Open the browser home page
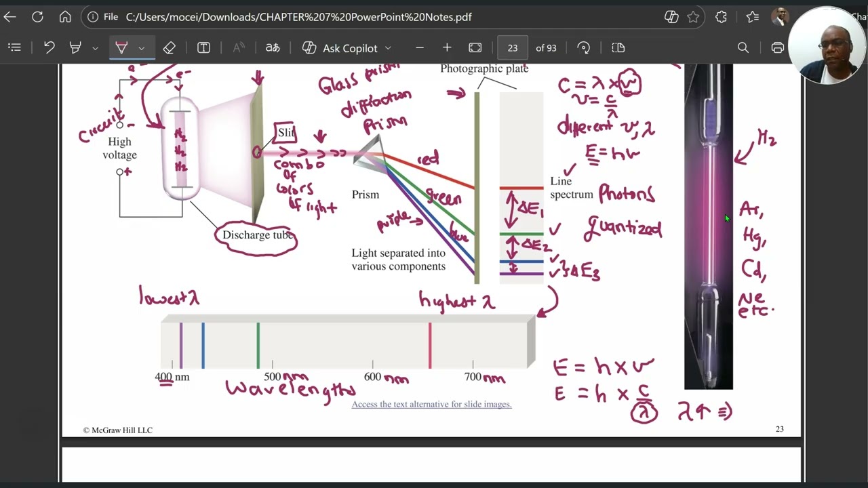The width and height of the screenshot is (868, 488). point(65,17)
